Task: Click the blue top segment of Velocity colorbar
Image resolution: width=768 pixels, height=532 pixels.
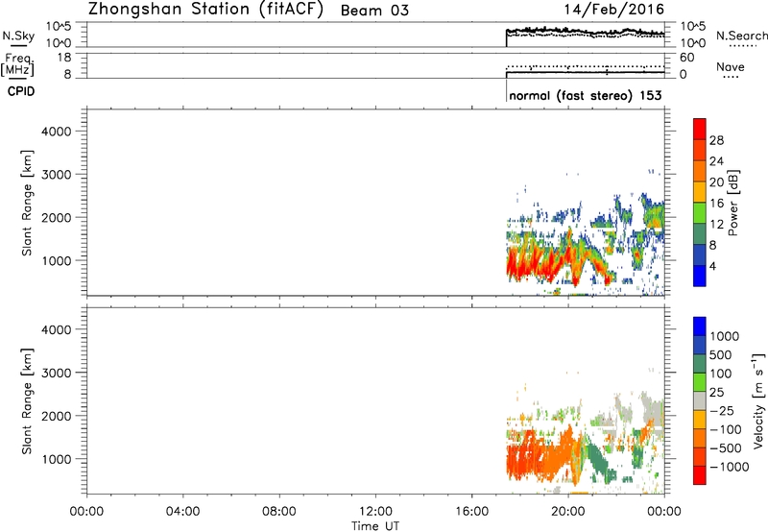Action: [x=700, y=326]
